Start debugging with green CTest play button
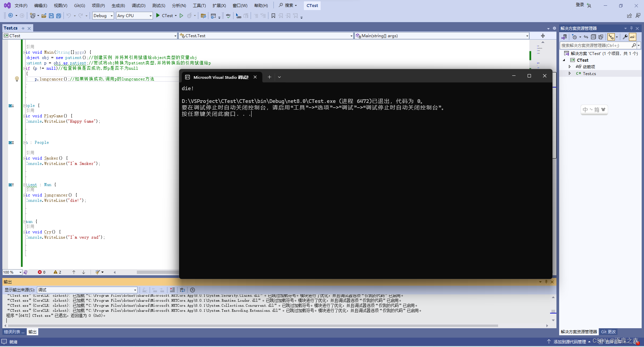 coord(166,15)
